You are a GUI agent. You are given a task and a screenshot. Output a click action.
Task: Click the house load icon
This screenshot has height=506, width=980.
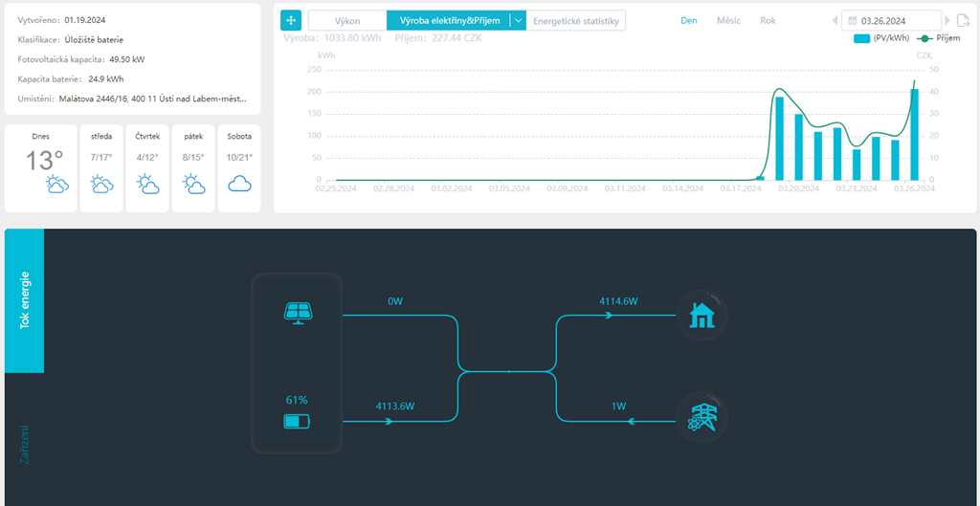(702, 315)
